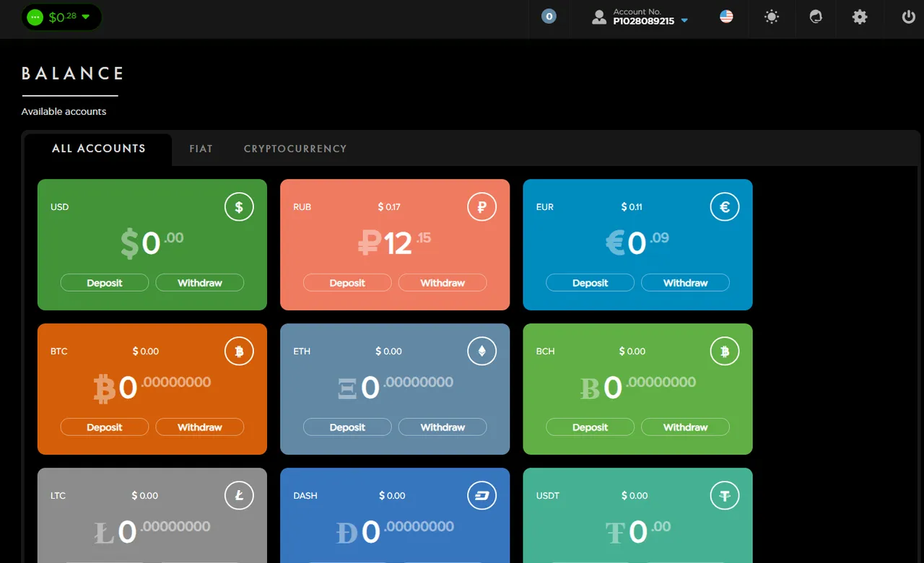The width and height of the screenshot is (924, 563).
Task: Withdraw from the BCH account
Action: tap(686, 427)
